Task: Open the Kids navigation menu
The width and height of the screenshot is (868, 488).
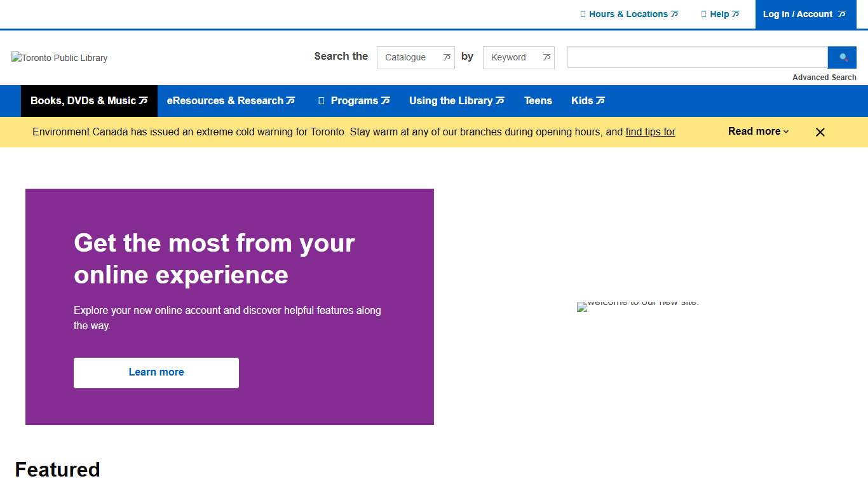Action: pyautogui.click(x=588, y=101)
